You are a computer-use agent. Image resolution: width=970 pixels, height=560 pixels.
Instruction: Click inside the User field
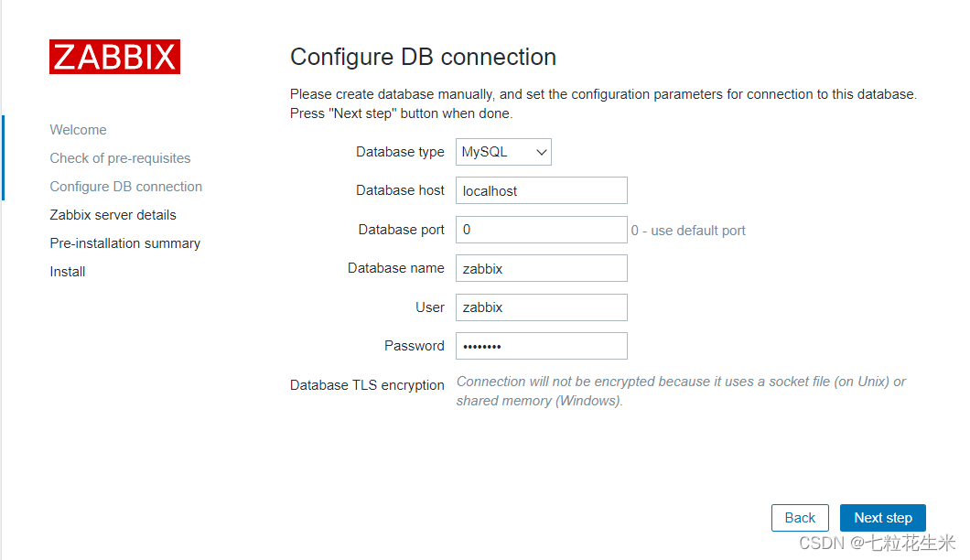541,307
